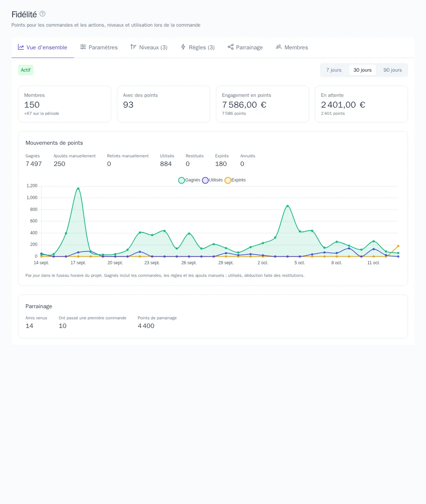Screen dimensions: 426x504
Task: Toggle the Utilisés series in chart legend
Action: (x=212, y=180)
